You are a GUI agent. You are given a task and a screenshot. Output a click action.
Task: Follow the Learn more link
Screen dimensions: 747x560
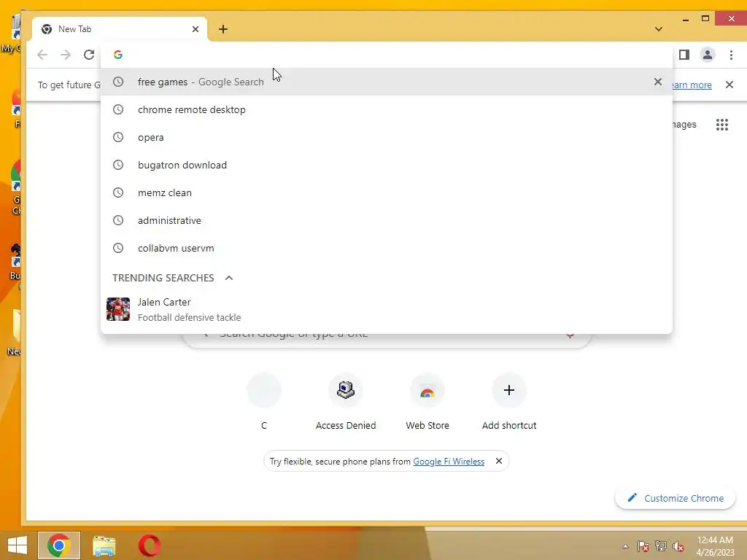692,85
